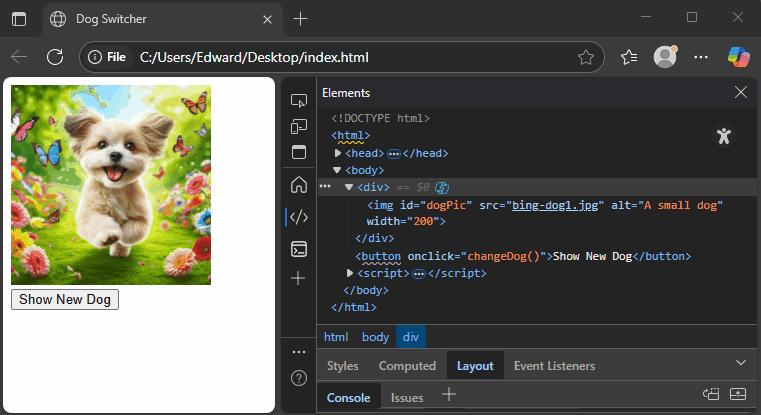Activate Inspect element tool in DevTools
Screen dimensions: 761x415
(298, 100)
